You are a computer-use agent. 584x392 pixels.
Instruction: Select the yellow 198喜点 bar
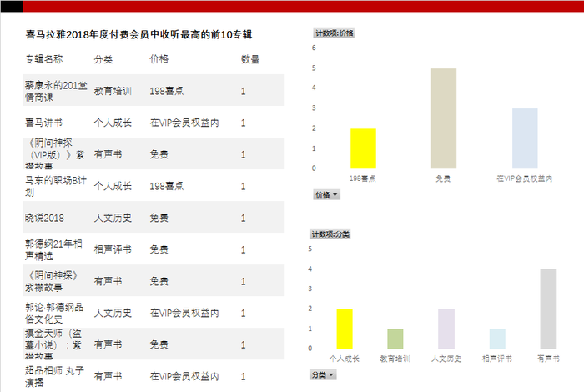pos(363,148)
